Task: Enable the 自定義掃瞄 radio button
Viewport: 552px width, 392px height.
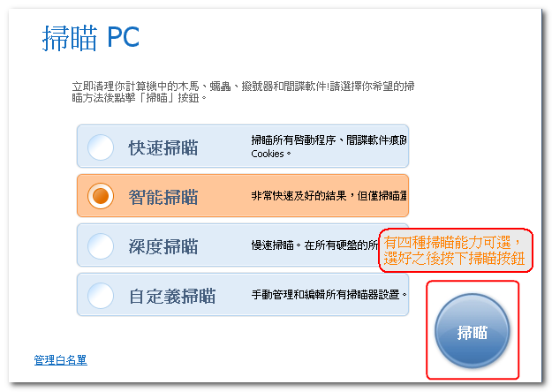Action: [101, 296]
